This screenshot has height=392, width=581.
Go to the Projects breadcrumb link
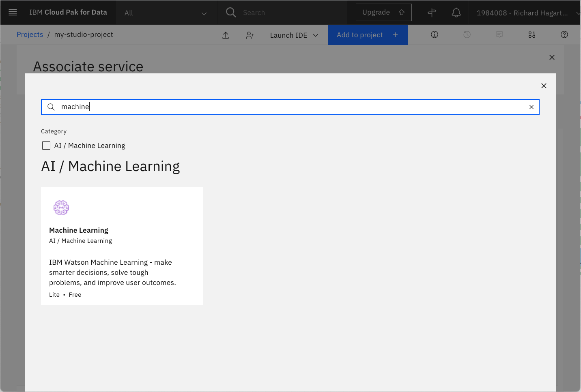pos(30,35)
